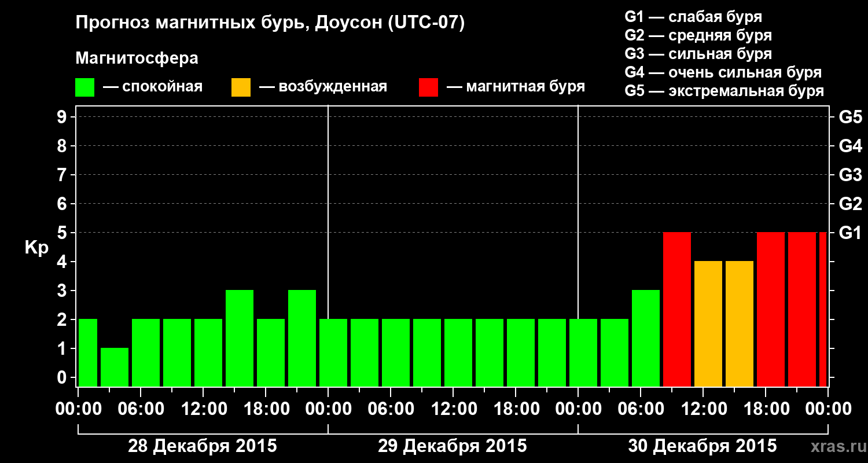Click the Kp 1 green bar on 28 December
This screenshot has height=463, width=868.
tap(115, 367)
